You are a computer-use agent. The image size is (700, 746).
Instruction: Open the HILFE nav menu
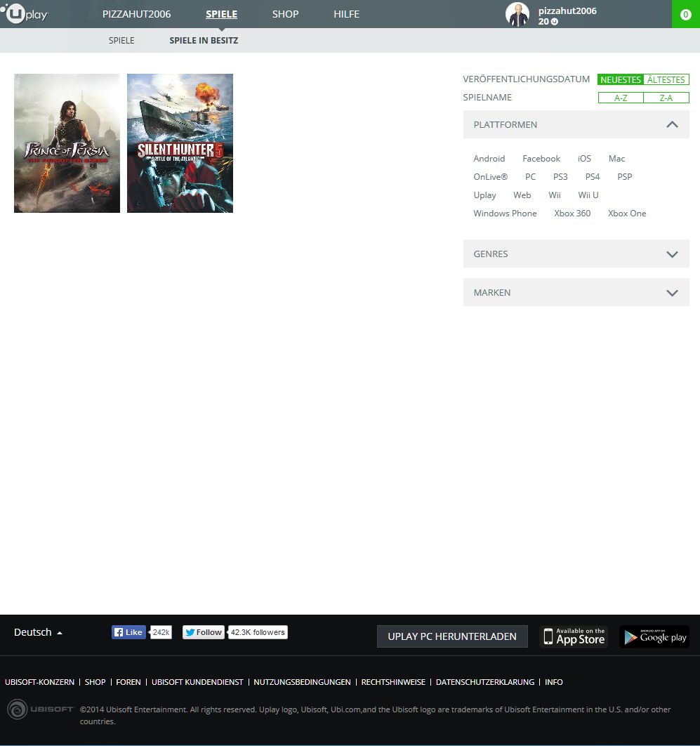tap(347, 14)
